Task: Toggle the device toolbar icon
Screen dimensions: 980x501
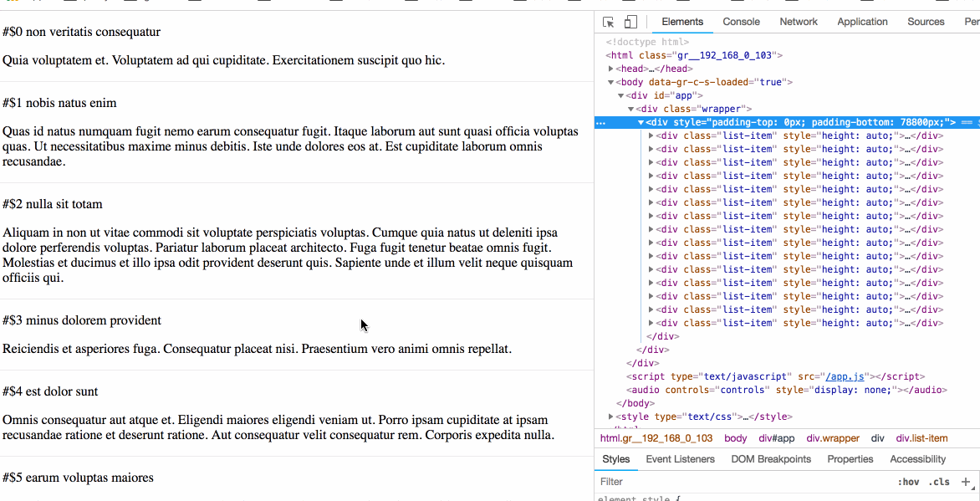Action: coord(630,22)
